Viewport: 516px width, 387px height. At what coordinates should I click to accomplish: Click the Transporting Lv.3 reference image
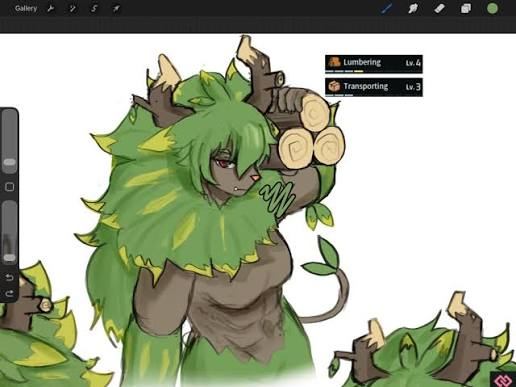[x=374, y=87]
